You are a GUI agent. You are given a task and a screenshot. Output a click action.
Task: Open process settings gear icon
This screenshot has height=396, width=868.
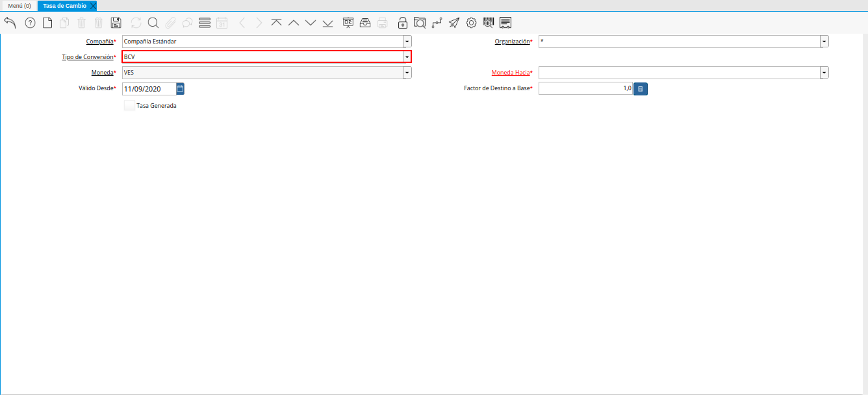click(472, 23)
